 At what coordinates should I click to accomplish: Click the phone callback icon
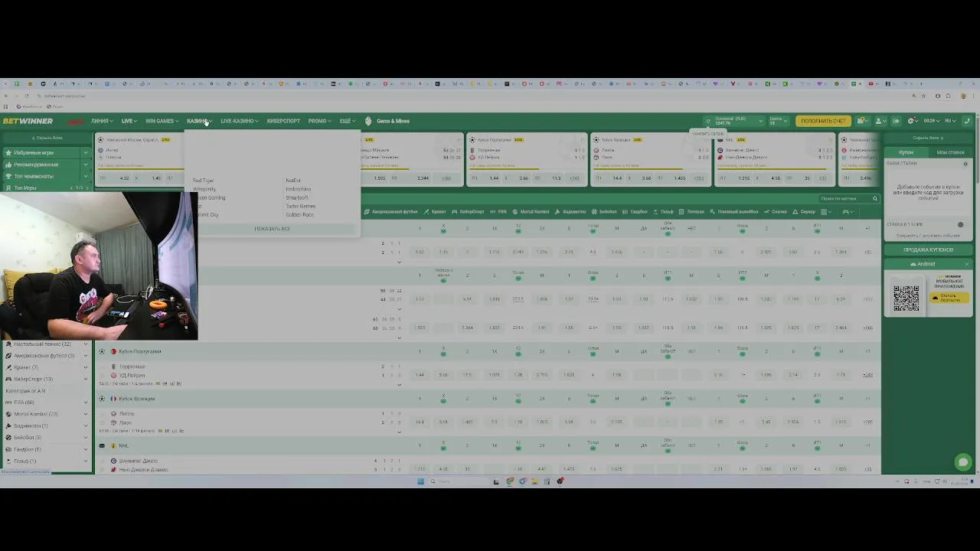click(x=967, y=121)
